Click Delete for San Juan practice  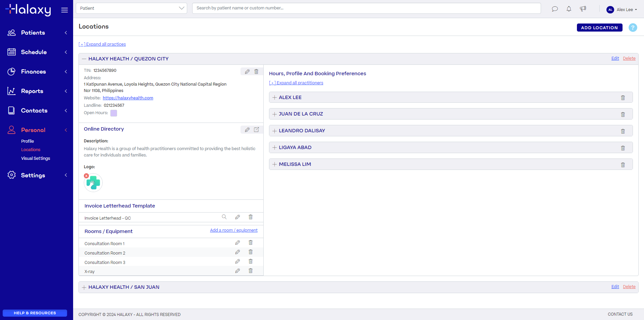coord(629,287)
